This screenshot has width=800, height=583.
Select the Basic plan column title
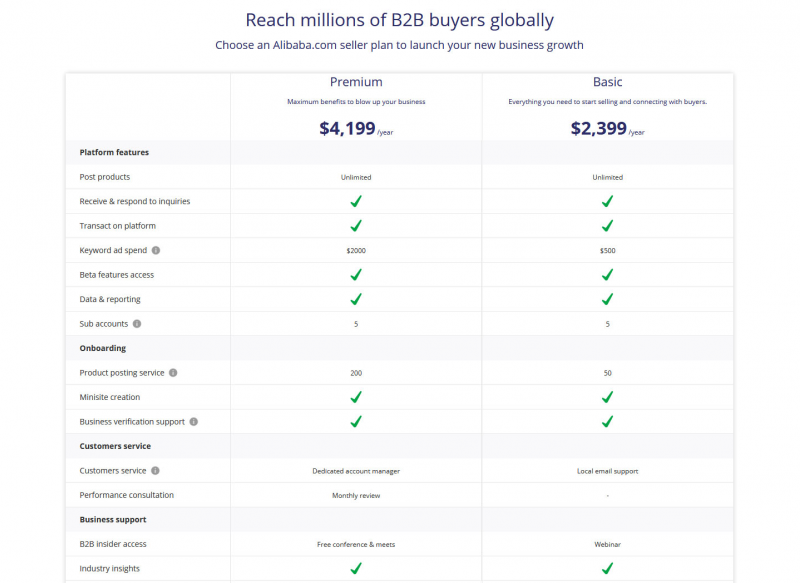coord(607,82)
